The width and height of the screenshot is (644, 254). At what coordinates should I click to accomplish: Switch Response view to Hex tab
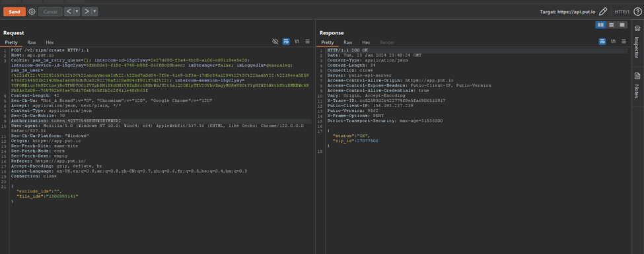click(x=366, y=42)
